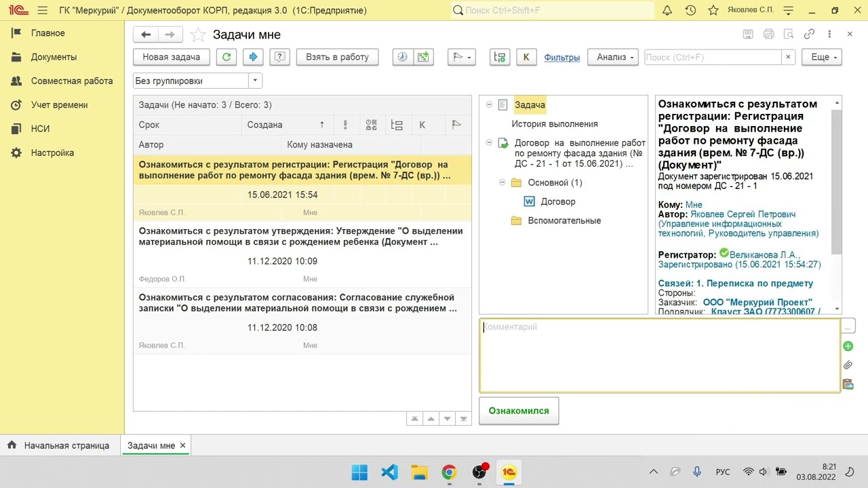Click the ellipsis button next to comment field

point(848,327)
